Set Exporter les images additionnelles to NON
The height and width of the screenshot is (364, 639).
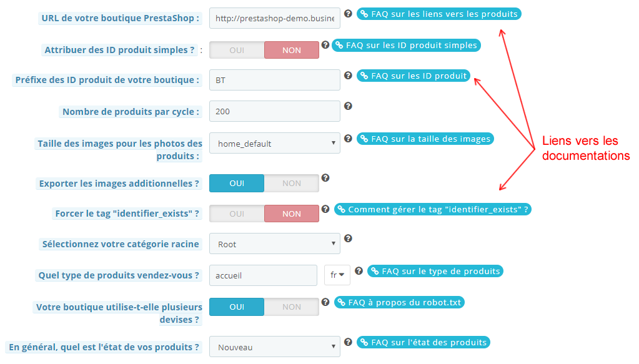(x=292, y=183)
